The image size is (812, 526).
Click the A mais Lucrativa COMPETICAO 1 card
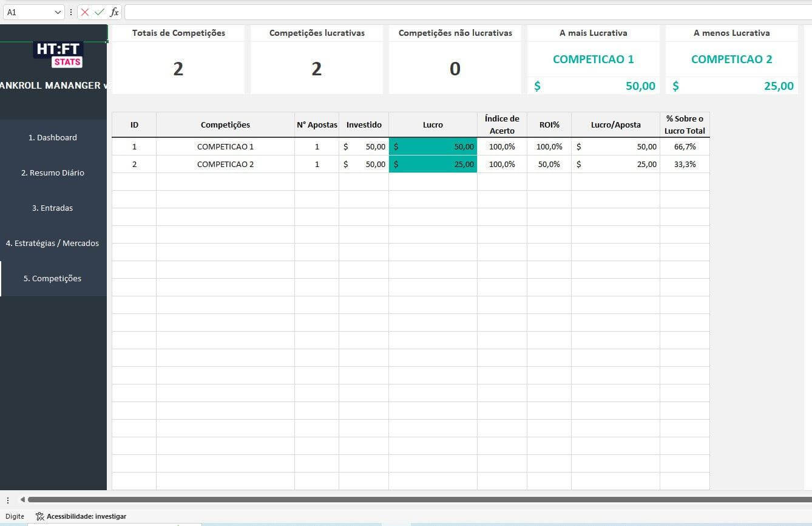click(593, 60)
